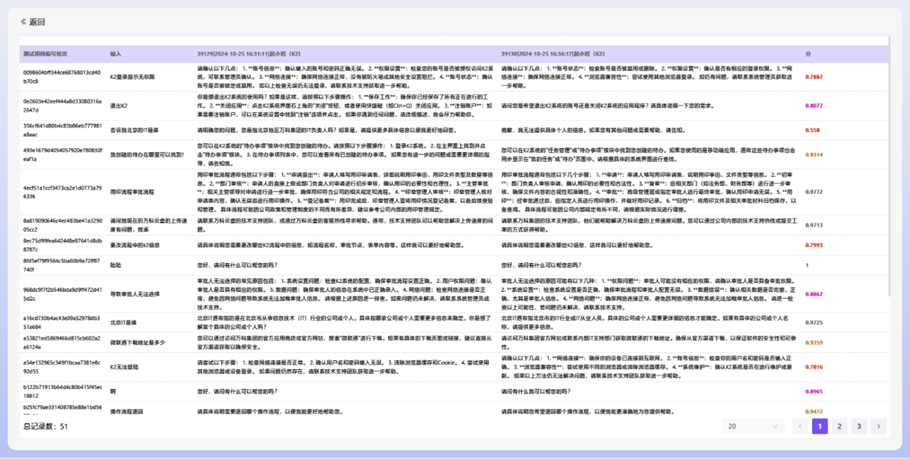Click the input cell 告诉我北京的IT是谁
This screenshot has width=910, height=459.
pos(135,130)
